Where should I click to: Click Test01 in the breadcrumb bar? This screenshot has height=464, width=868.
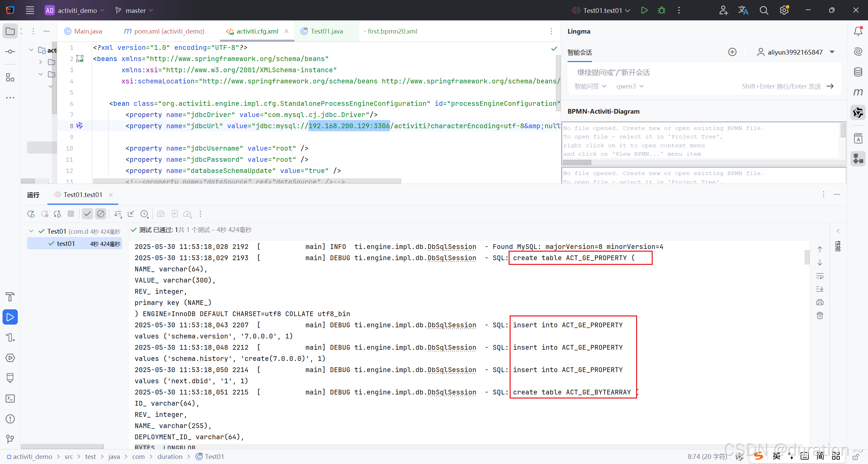[214, 457]
